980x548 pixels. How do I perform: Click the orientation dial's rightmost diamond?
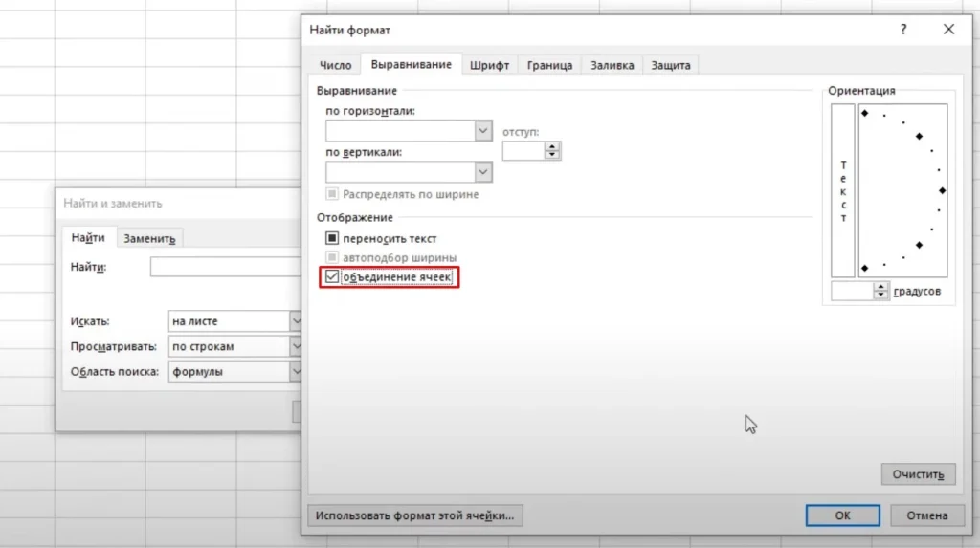tap(942, 190)
